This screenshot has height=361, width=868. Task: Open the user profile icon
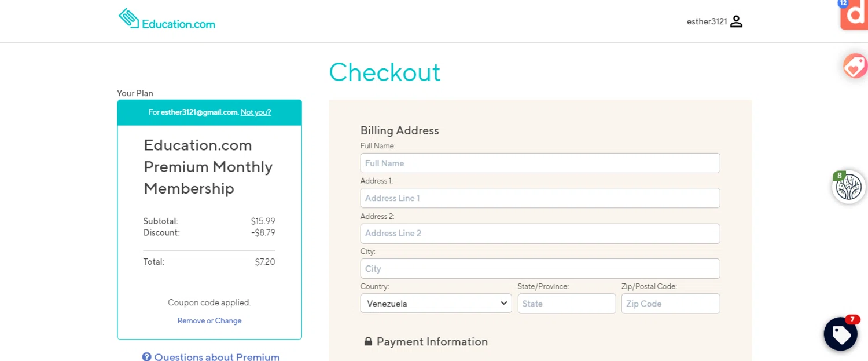pyautogui.click(x=736, y=22)
